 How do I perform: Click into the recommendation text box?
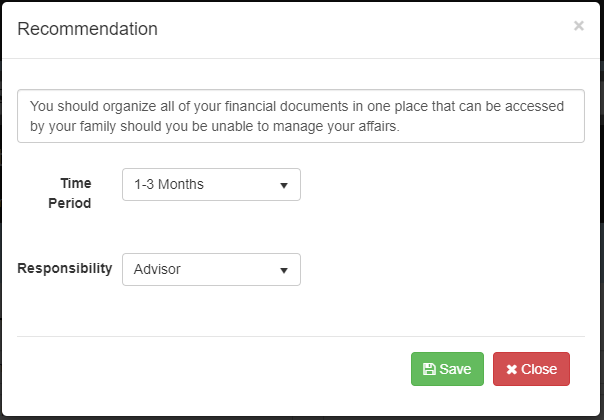click(300, 117)
